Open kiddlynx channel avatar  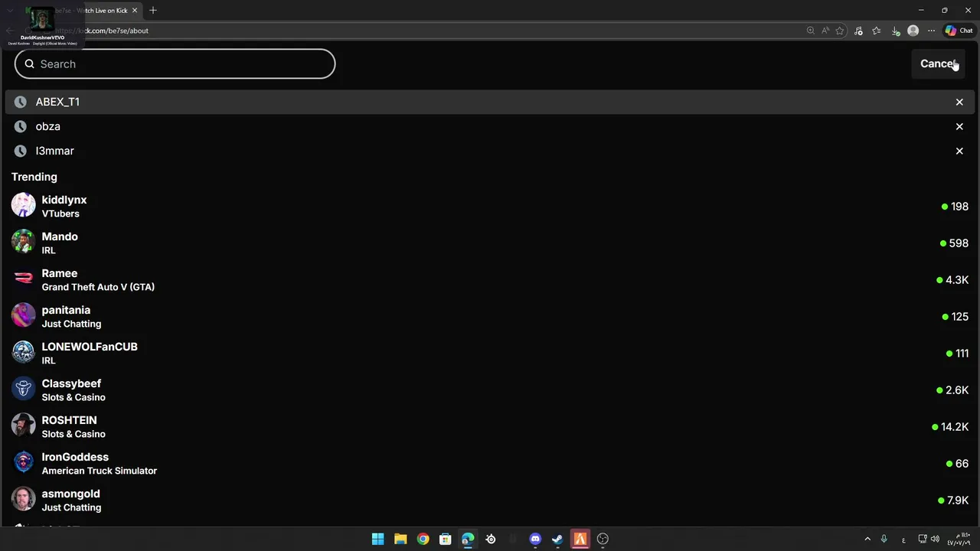coord(23,205)
